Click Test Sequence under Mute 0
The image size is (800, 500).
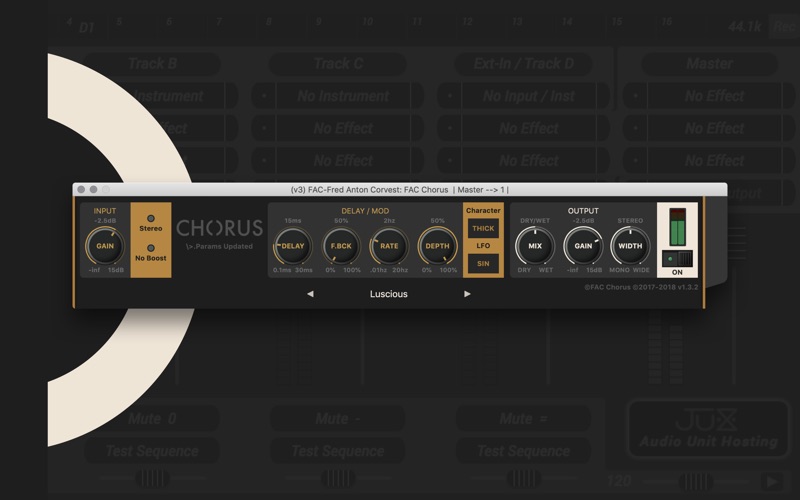click(x=152, y=451)
